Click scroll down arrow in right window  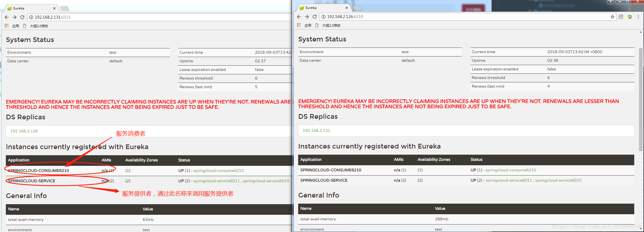[641, 229]
